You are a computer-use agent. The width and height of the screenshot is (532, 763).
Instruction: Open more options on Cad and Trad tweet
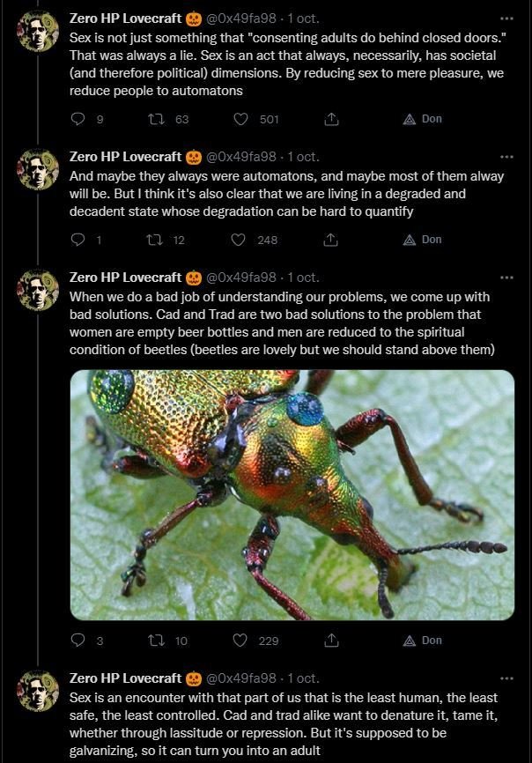(x=506, y=278)
